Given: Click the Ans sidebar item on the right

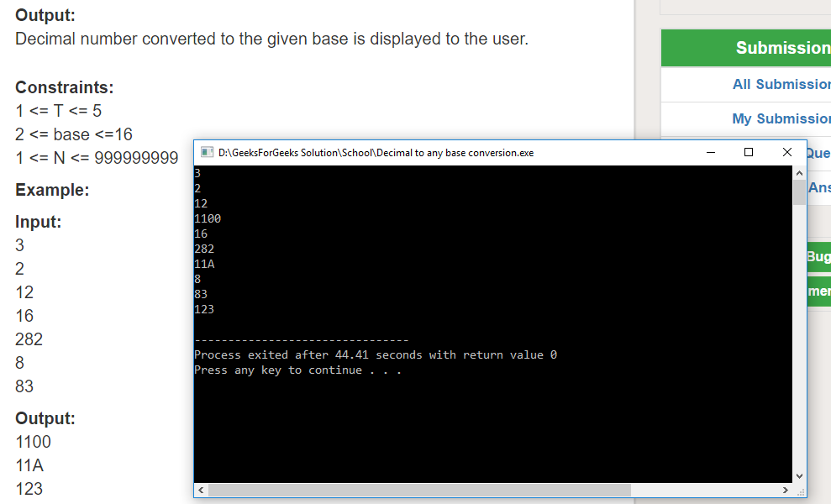Looking at the screenshot, I should [x=818, y=187].
